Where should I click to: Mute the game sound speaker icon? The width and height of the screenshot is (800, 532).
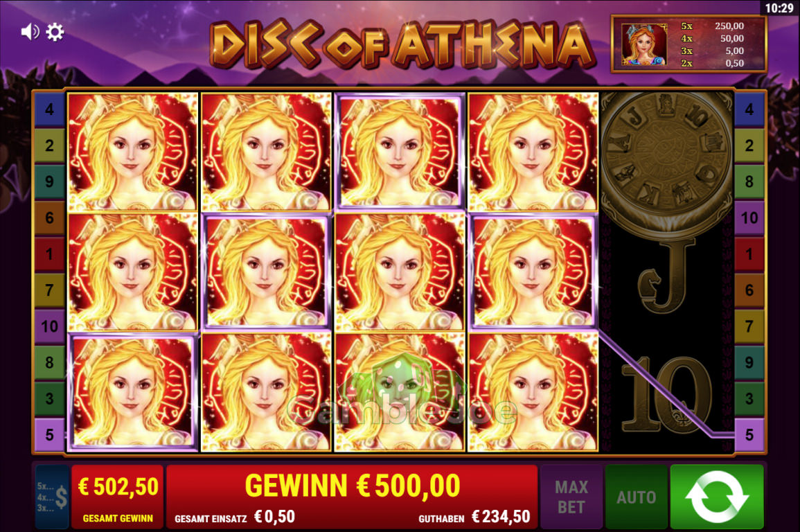point(30,32)
